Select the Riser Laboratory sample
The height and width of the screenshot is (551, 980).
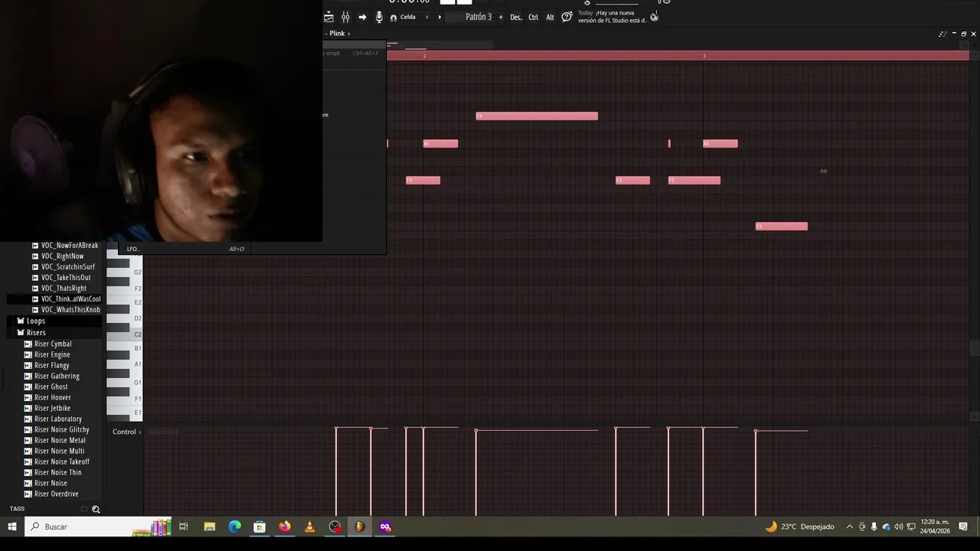pyautogui.click(x=54, y=419)
